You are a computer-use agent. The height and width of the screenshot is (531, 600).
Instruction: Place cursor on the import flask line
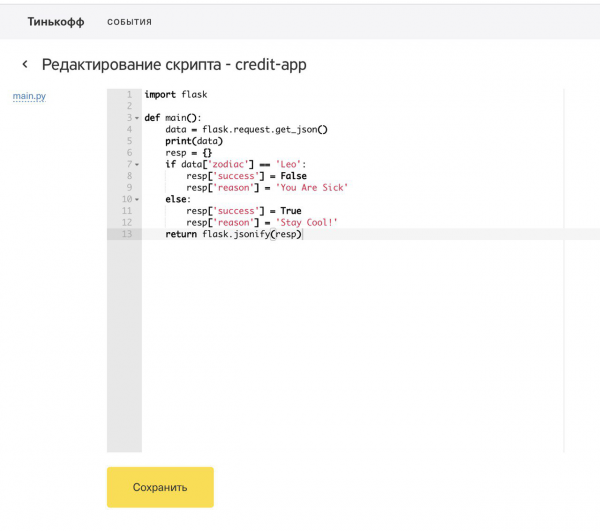tap(176, 95)
